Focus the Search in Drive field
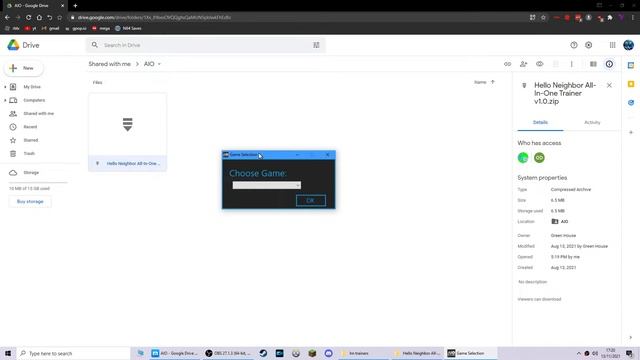The width and height of the screenshot is (640, 360). click(x=204, y=45)
